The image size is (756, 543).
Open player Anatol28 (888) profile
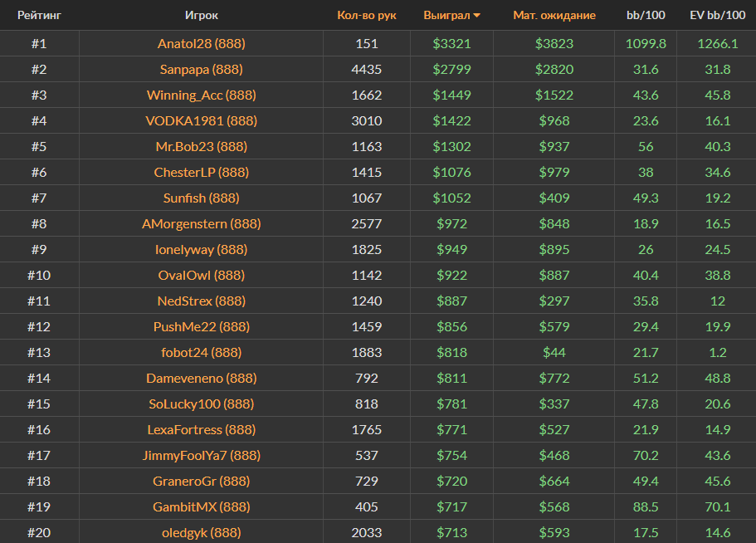coord(202,44)
